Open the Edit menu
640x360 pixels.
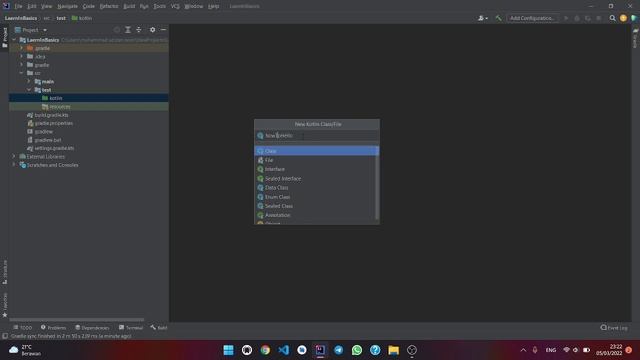click(32, 6)
